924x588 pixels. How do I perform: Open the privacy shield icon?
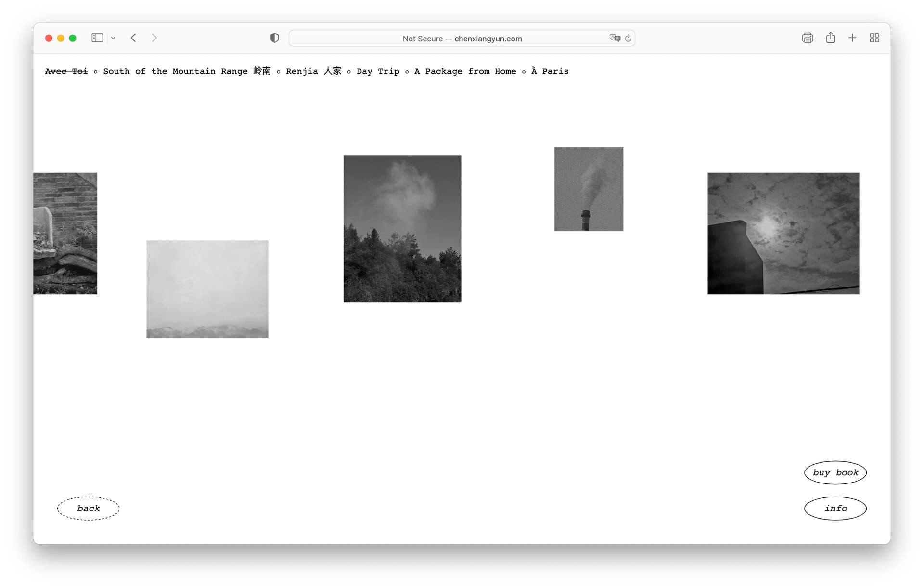pyautogui.click(x=274, y=38)
